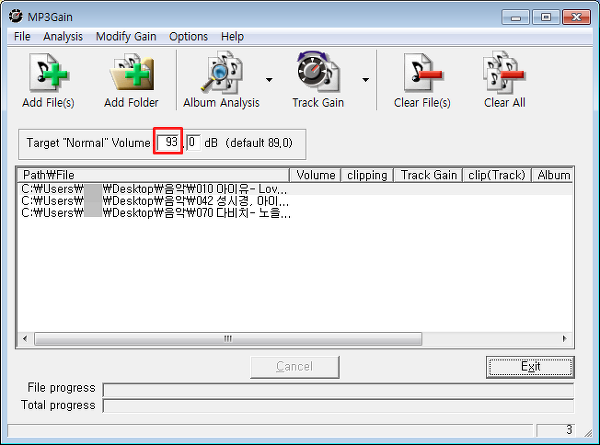
Task: Open the Options menu
Action: click(188, 36)
